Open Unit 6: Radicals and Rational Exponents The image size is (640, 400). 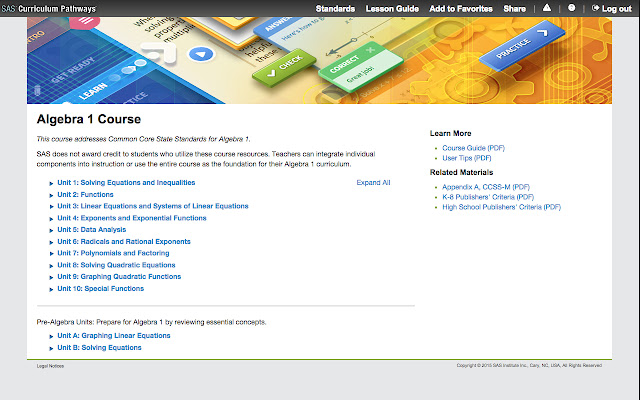point(124,241)
